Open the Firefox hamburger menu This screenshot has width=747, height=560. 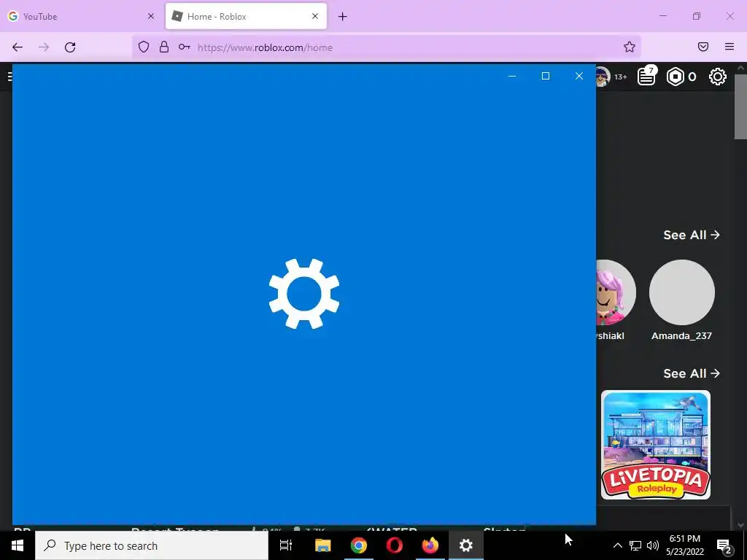click(x=729, y=47)
